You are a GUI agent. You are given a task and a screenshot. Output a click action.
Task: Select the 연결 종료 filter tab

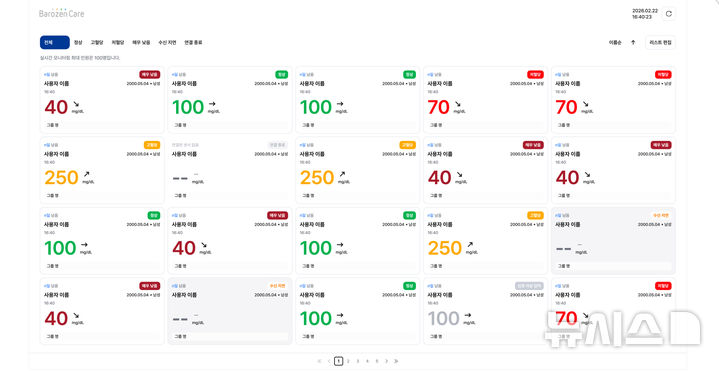[193, 42]
